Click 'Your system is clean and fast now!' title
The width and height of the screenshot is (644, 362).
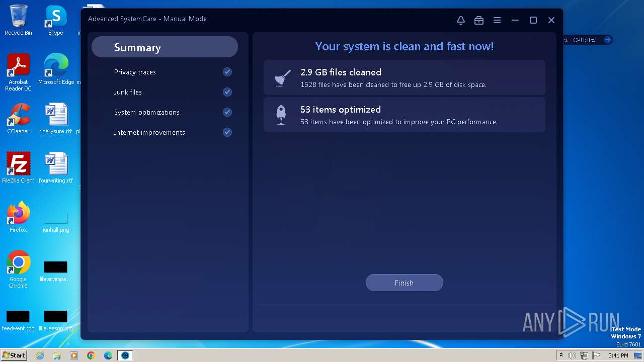[x=405, y=46]
